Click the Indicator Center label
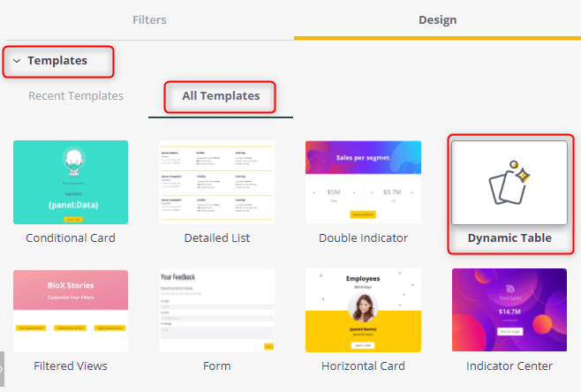 click(x=509, y=366)
